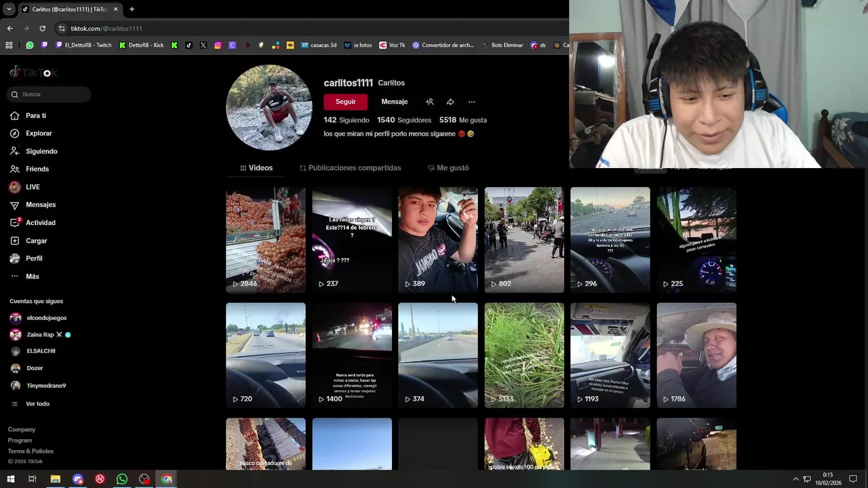
Task: Open video with 237 views
Action: click(352, 240)
